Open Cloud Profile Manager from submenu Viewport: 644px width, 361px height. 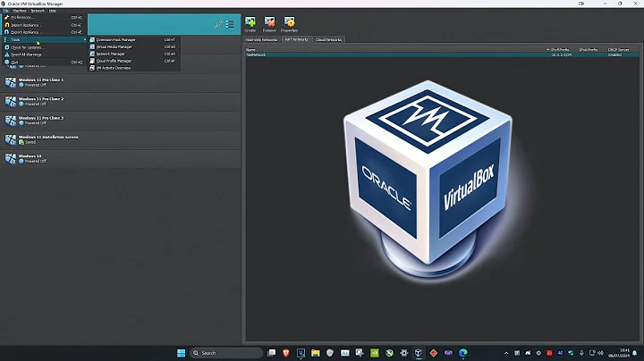(x=133, y=61)
